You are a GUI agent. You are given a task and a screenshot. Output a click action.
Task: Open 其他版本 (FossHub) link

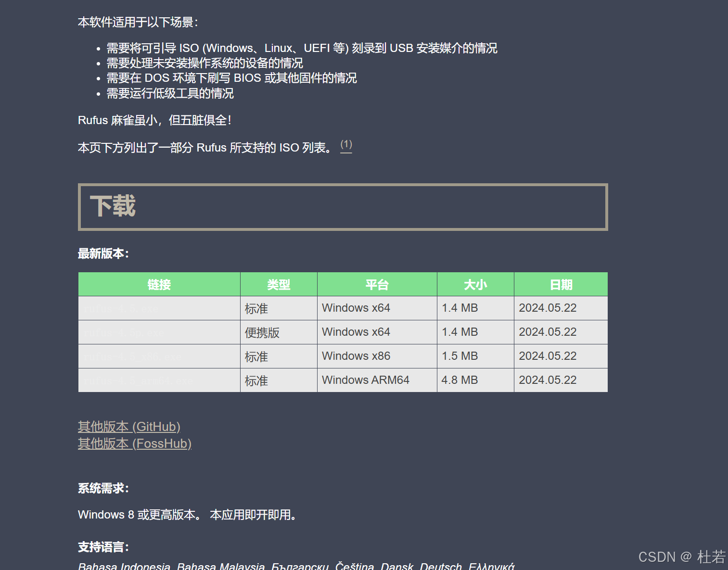pos(135,443)
